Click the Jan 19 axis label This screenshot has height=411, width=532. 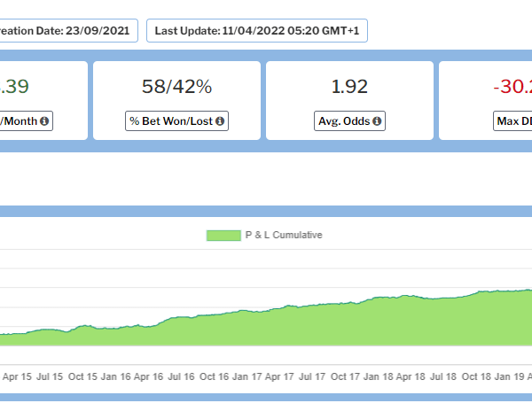[510, 376]
